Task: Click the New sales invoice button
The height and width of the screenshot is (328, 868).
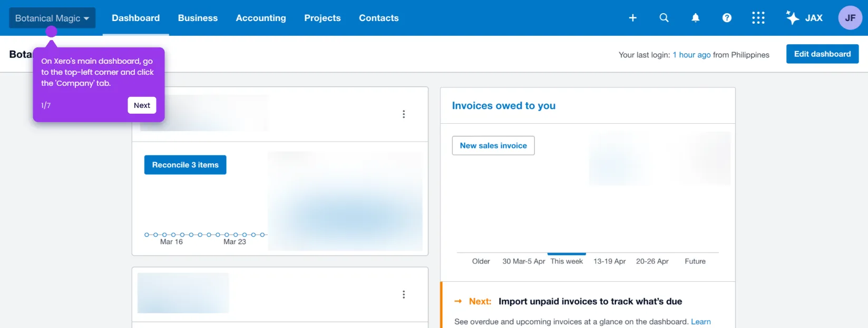Action: [493, 146]
